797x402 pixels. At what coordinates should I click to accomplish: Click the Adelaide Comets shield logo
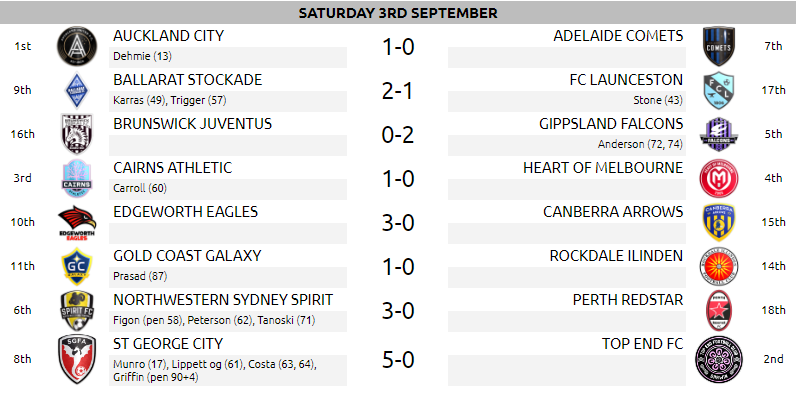[x=719, y=46]
